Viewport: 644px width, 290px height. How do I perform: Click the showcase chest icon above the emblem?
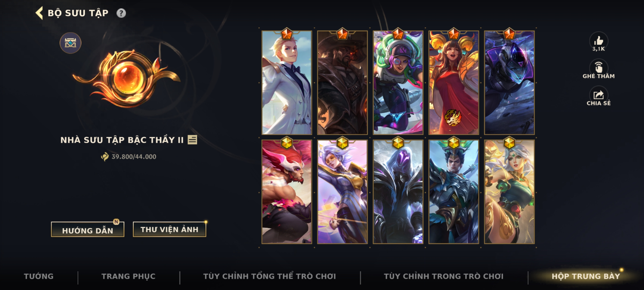[70, 43]
